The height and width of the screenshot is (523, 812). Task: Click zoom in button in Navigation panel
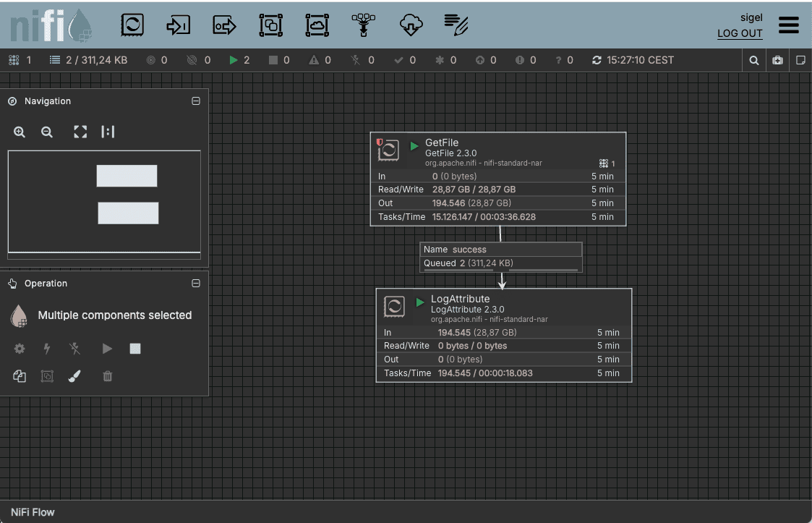[x=20, y=132]
